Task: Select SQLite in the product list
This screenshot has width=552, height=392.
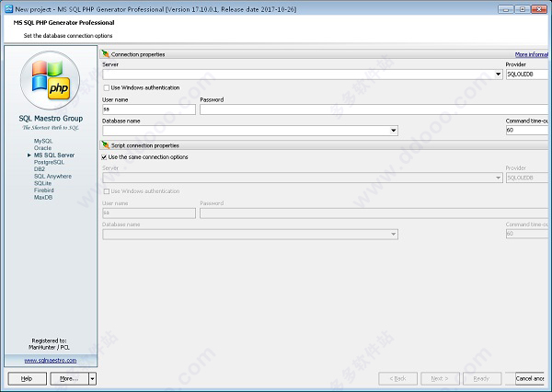Action: point(42,183)
